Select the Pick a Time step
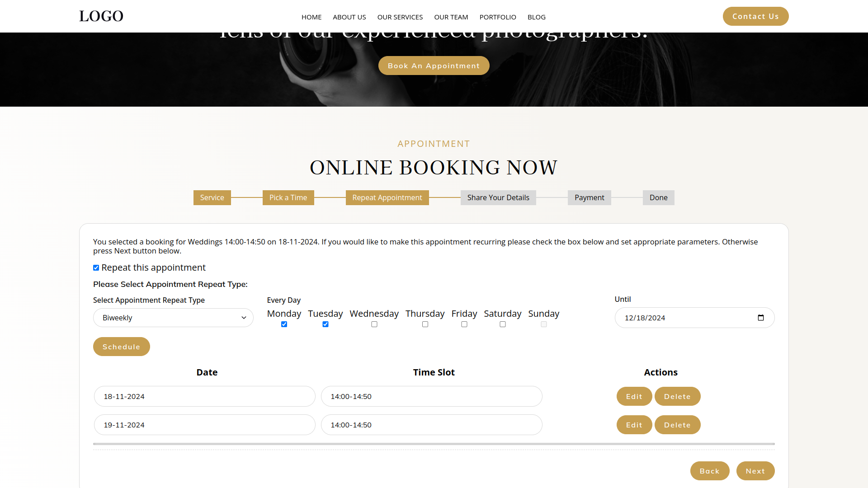Screen dimensions: 868x488 click(x=288, y=197)
